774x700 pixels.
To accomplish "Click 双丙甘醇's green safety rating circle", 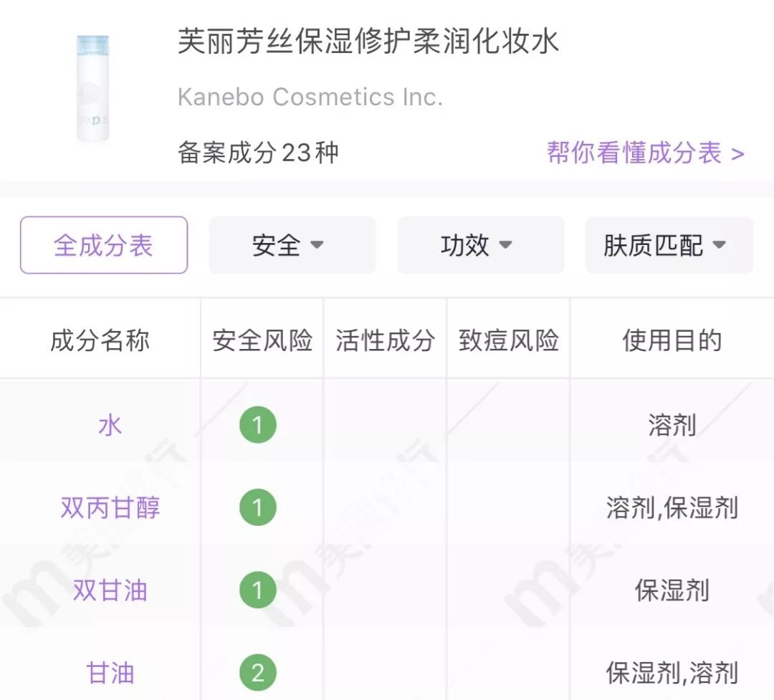I will pos(258,507).
